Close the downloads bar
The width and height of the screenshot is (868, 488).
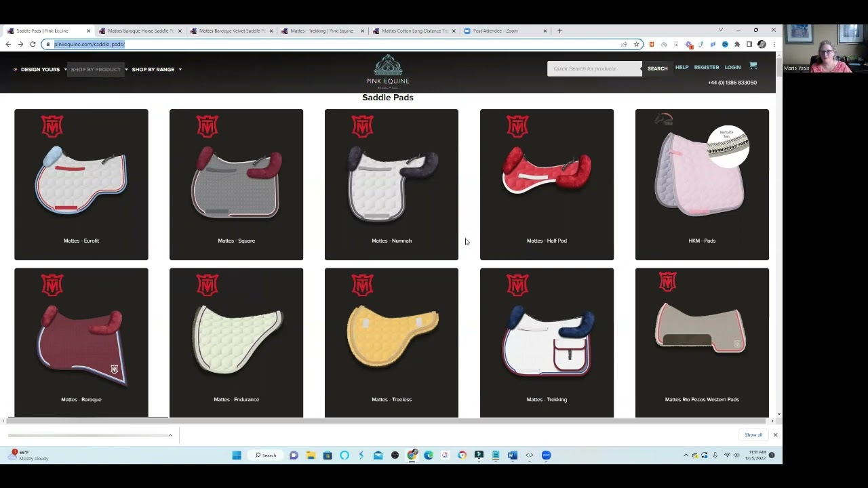775,435
